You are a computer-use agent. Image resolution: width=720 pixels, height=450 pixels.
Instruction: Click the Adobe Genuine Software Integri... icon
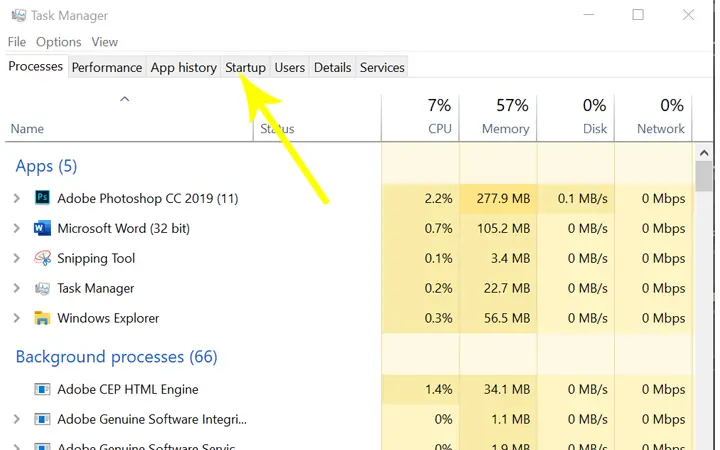[x=42, y=419]
